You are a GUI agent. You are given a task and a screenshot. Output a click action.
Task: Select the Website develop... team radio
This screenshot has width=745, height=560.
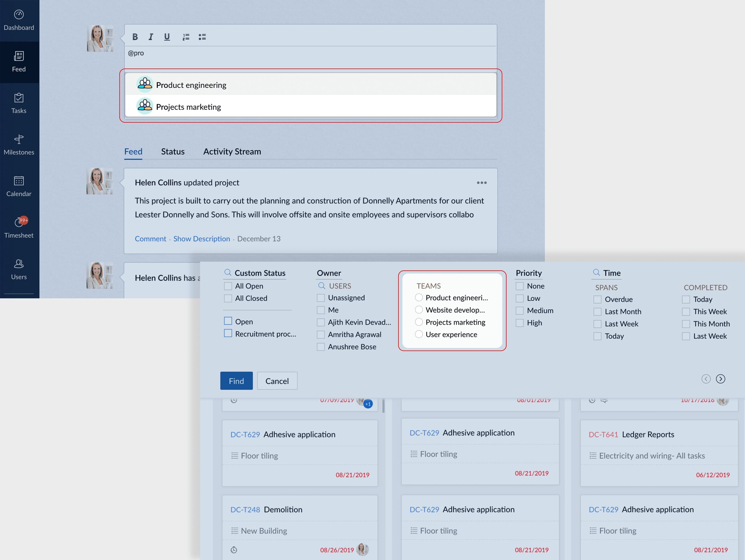[419, 310]
